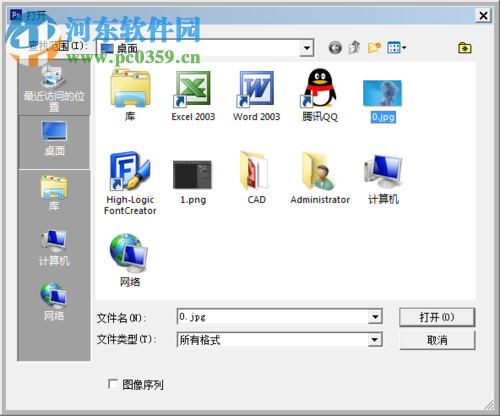Image resolution: width=500 pixels, height=416 pixels.
Task: Click the 取消 button
Action: click(x=437, y=340)
